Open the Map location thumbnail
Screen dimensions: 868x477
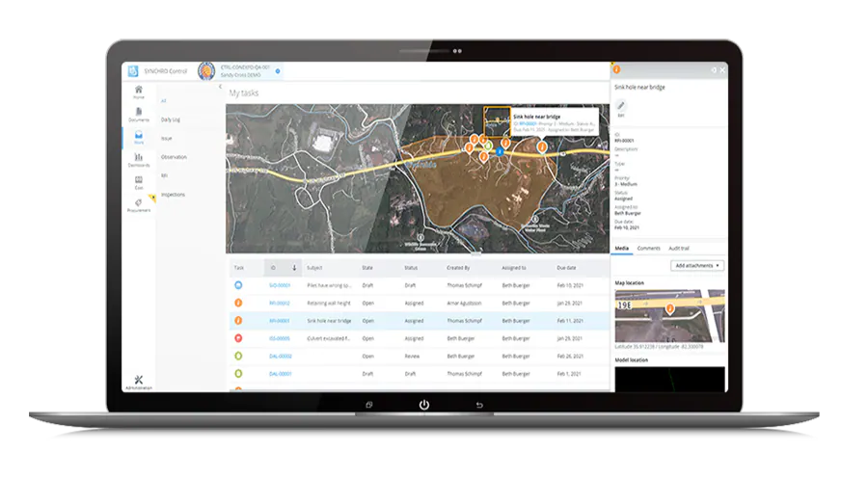pyautogui.click(x=670, y=316)
